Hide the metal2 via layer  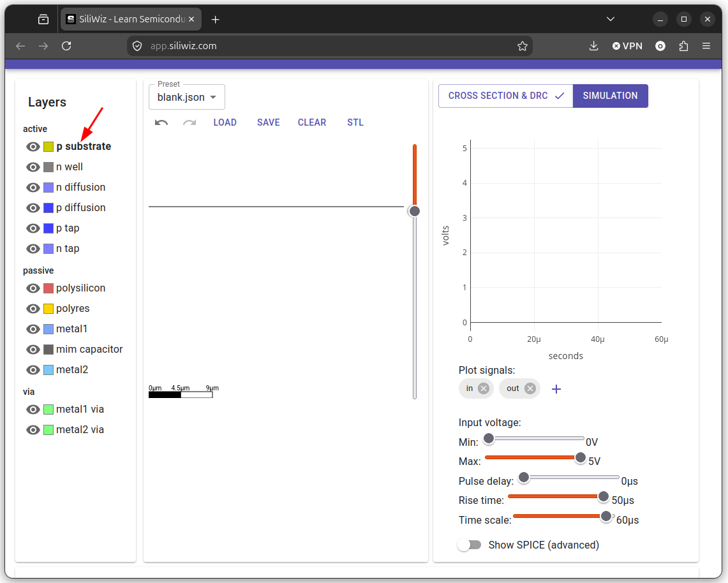(33, 430)
